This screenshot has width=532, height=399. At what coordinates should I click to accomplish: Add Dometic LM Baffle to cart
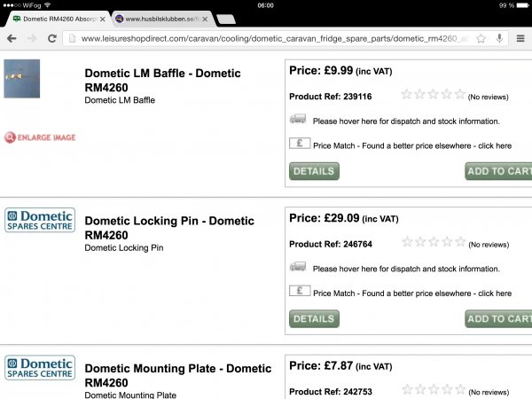(x=498, y=171)
